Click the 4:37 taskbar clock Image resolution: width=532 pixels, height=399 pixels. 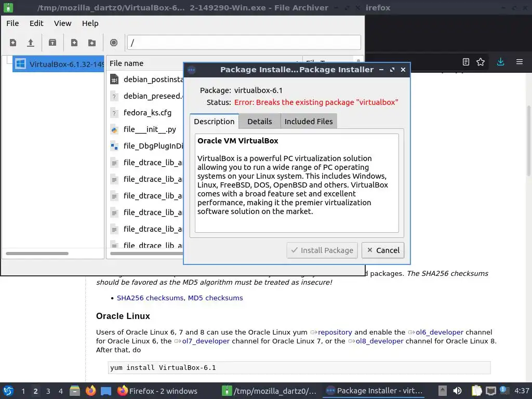point(522,391)
